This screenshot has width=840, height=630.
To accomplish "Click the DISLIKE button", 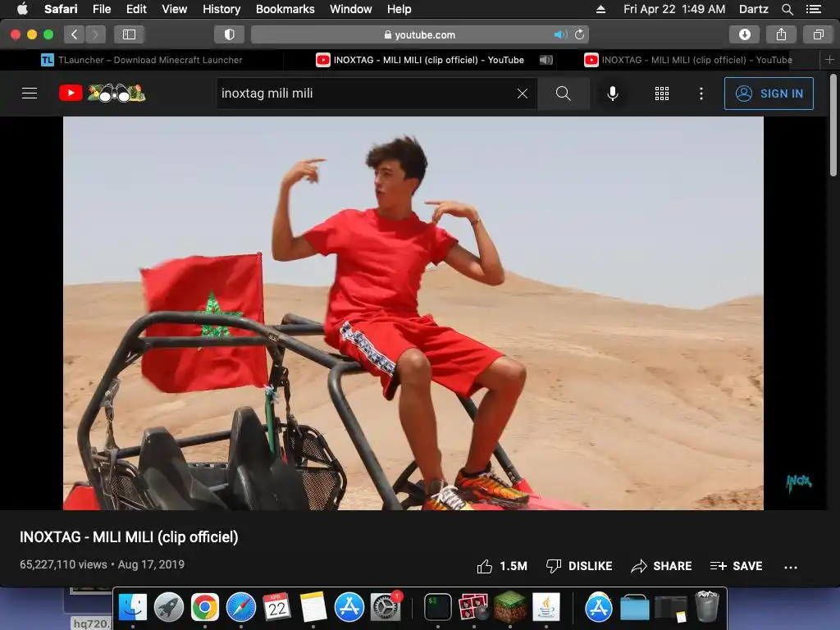I will coord(578,566).
